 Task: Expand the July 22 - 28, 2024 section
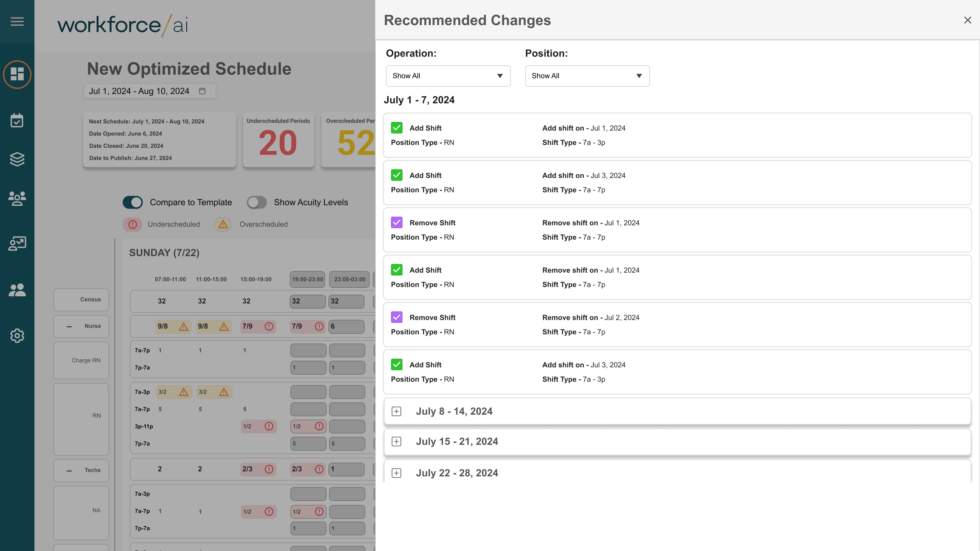396,473
